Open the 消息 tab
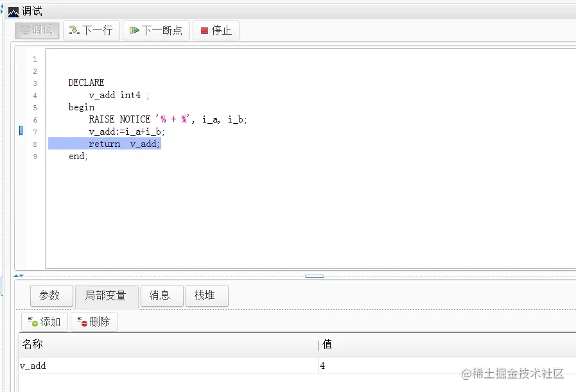 [162, 296]
